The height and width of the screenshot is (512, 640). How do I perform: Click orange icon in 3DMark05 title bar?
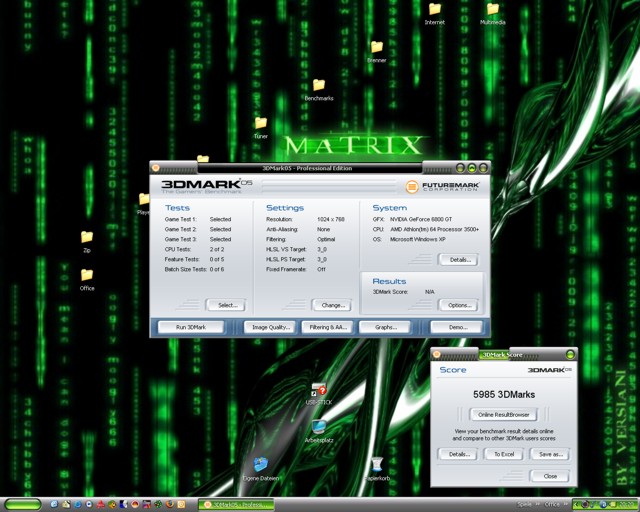point(156,168)
